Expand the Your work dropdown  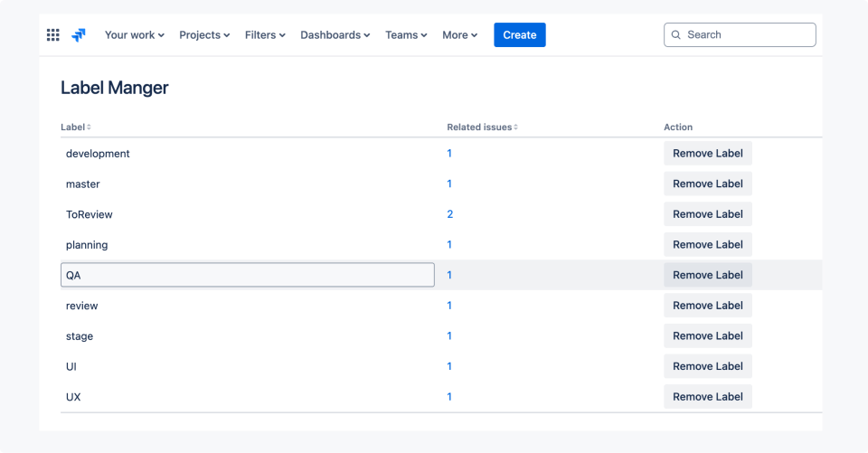[x=134, y=35]
